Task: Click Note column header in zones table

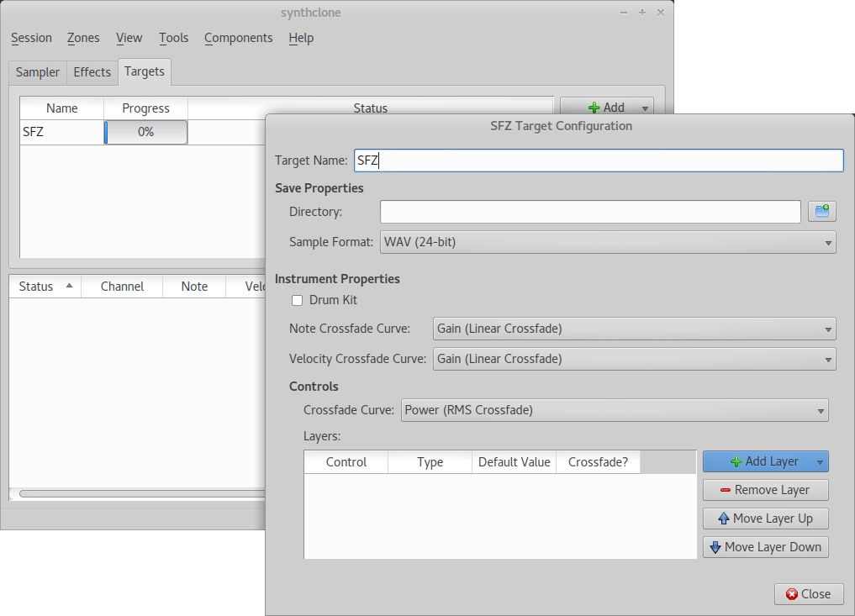Action: pos(195,287)
